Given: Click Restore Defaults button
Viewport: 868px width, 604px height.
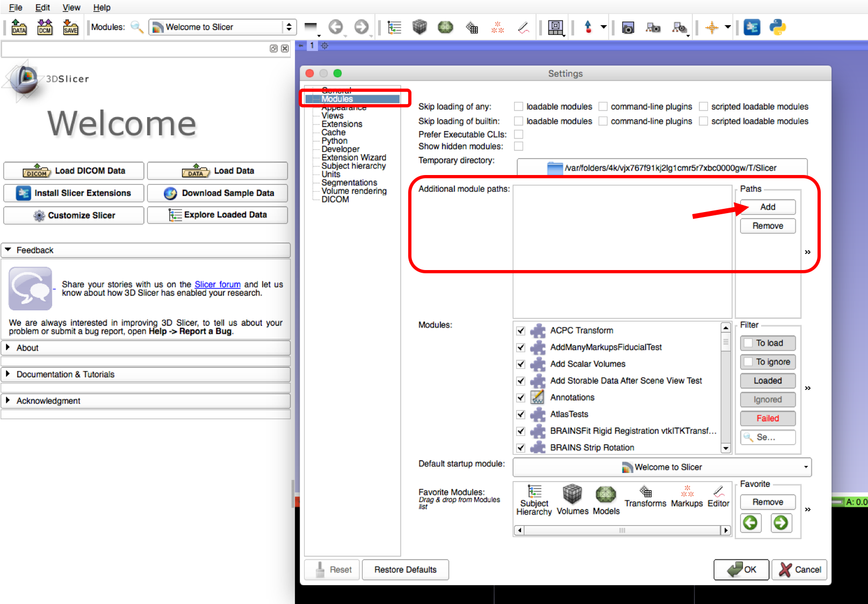Looking at the screenshot, I should point(406,570).
